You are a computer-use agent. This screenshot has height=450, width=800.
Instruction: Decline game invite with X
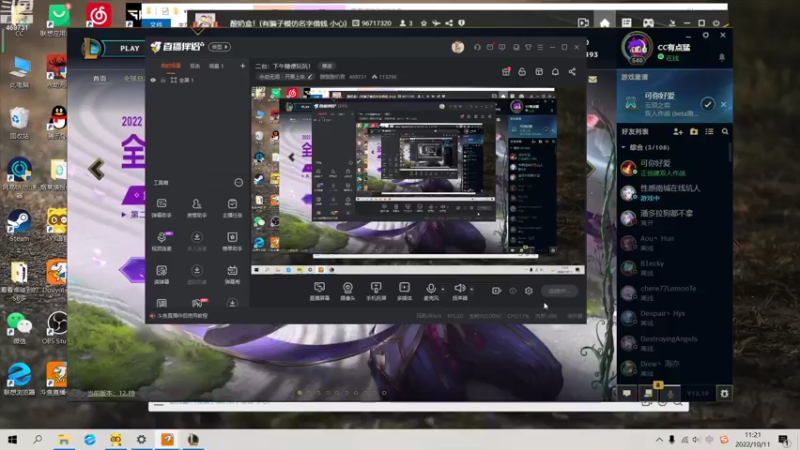pyautogui.click(x=723, y=104)
